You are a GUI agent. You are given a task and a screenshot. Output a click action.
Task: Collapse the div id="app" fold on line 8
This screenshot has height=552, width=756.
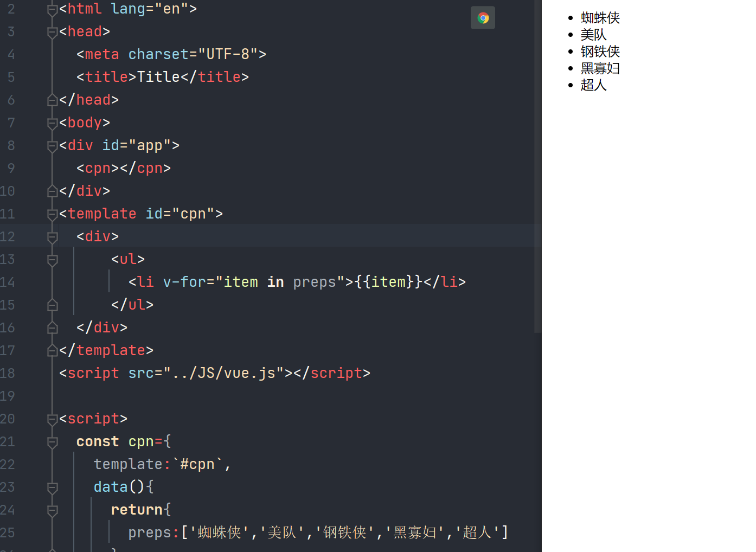[53, 146]
